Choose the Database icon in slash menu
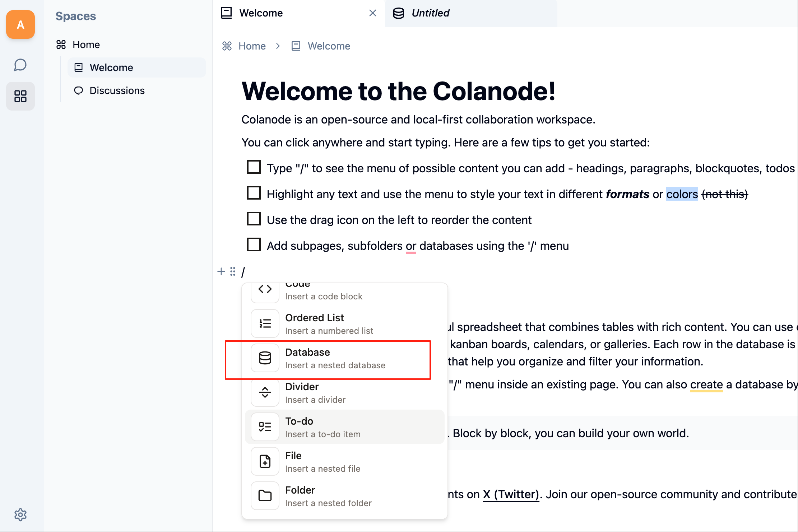This screenshot has width=798, height=532. tap(265, 358)
